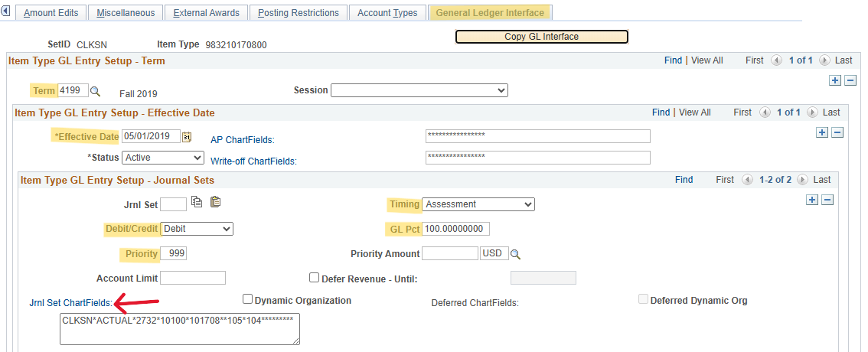Add a new Term row with plus
Image resolution: width=868 pixels, height=352 pixels.
(835, 80)
